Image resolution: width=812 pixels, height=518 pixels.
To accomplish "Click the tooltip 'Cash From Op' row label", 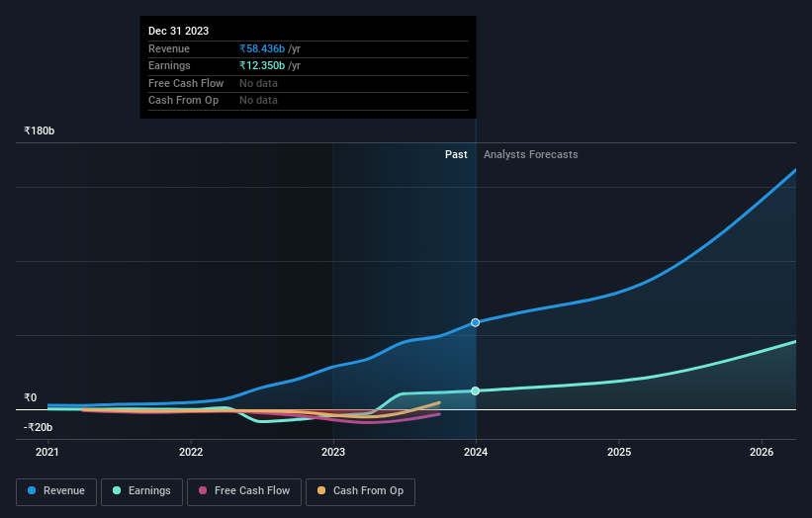I will pos(183,101).
